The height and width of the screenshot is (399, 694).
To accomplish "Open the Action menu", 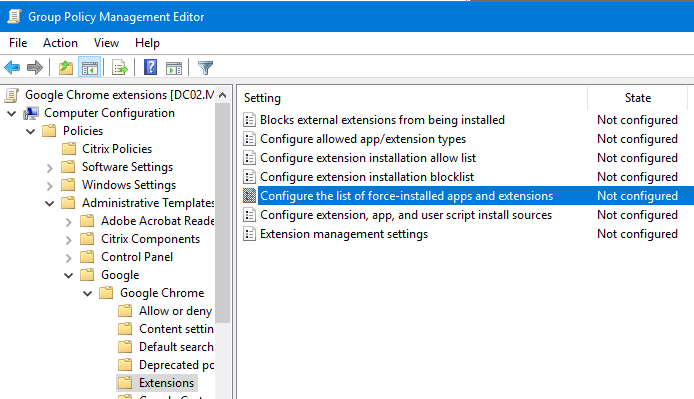I will click(x=60, y=43).
